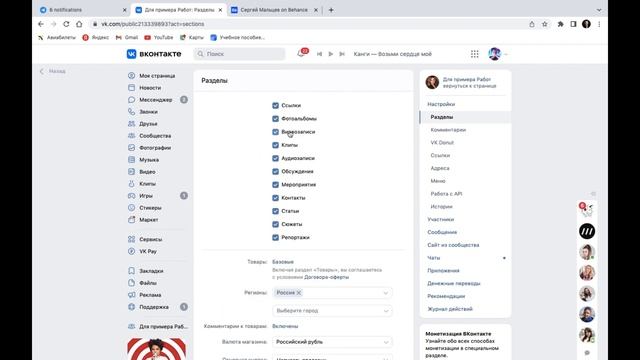This screenshot has height=360, width=640.
Task: Uncheck the Ссылки section checkbox
Action: point(276,105)
